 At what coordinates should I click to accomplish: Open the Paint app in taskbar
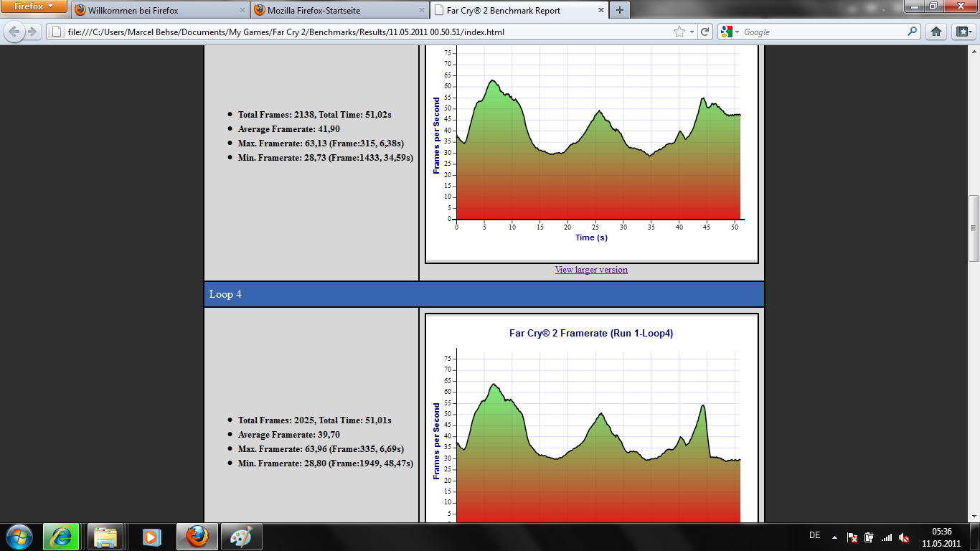pos(241,537)
